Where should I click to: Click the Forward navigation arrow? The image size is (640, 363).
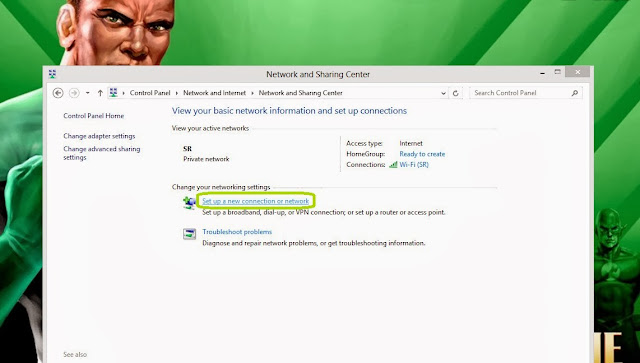(74, 93)
